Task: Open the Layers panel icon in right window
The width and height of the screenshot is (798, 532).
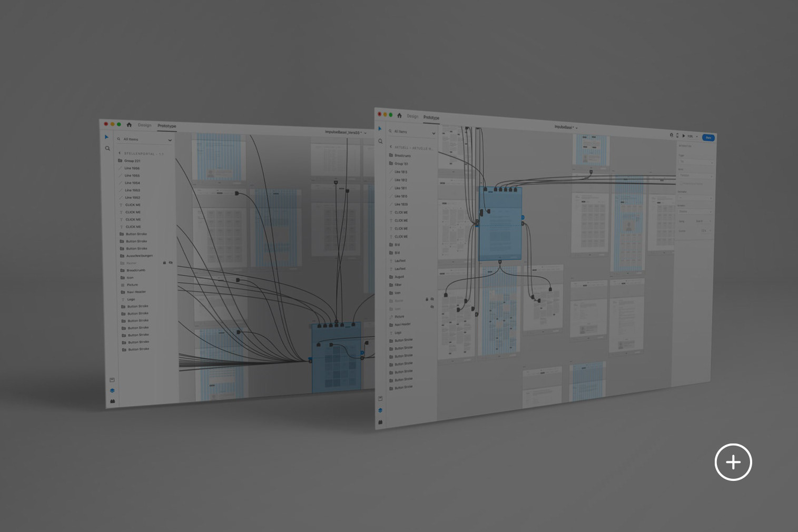Action: pos(380,410)
